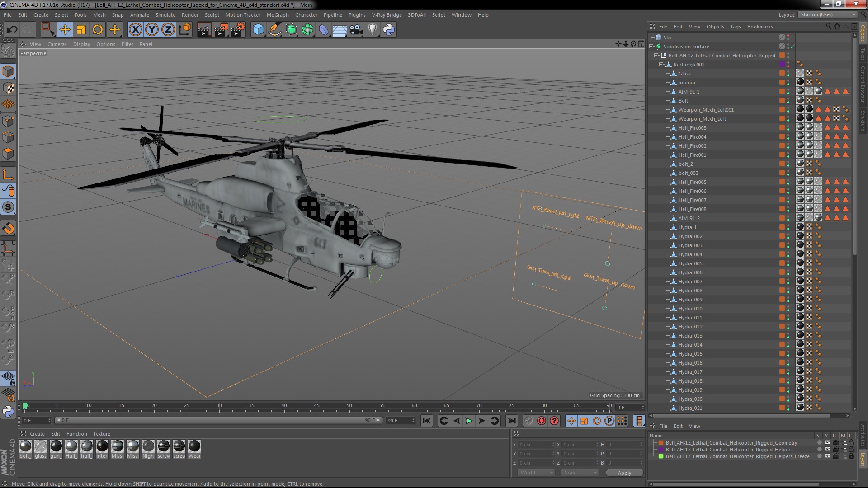This screenshot has height=488, width=868.
Task: Collapse the Subdivision Surface object
Action: [651, 47]
